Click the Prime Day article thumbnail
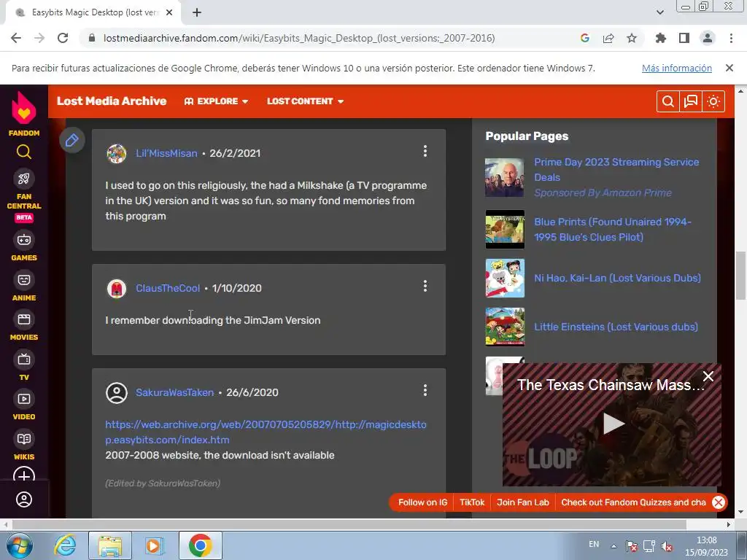 point(505,178)
